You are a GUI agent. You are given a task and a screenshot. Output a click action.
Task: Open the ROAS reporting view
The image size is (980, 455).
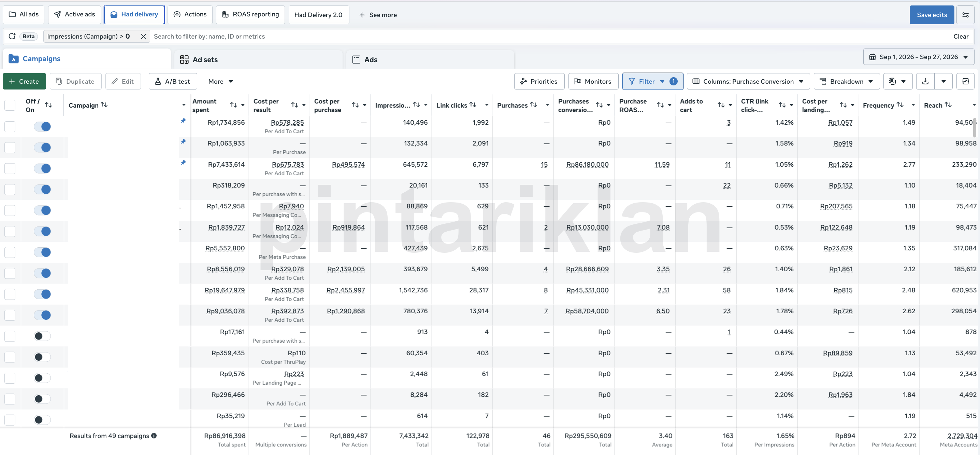point(250,14)
